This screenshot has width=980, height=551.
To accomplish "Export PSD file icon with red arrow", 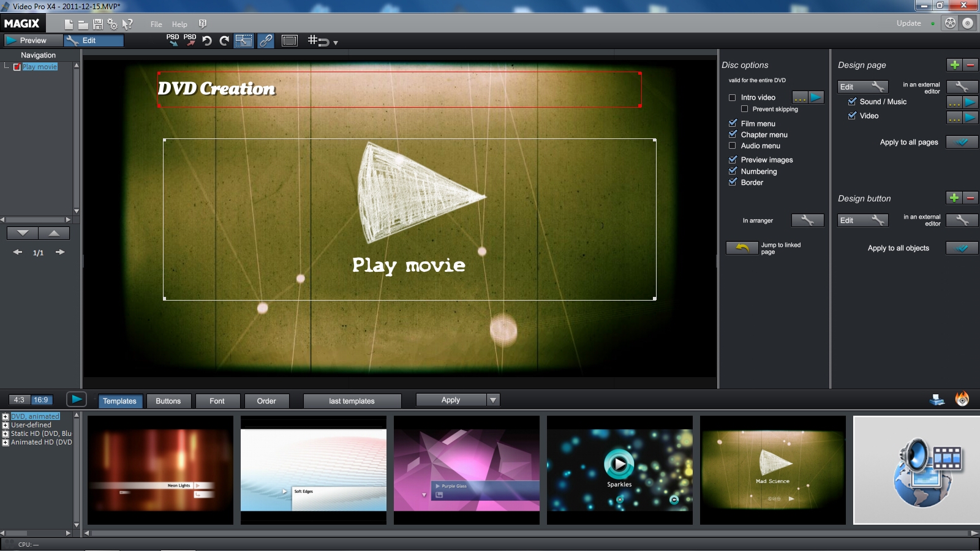I will 190,40.
